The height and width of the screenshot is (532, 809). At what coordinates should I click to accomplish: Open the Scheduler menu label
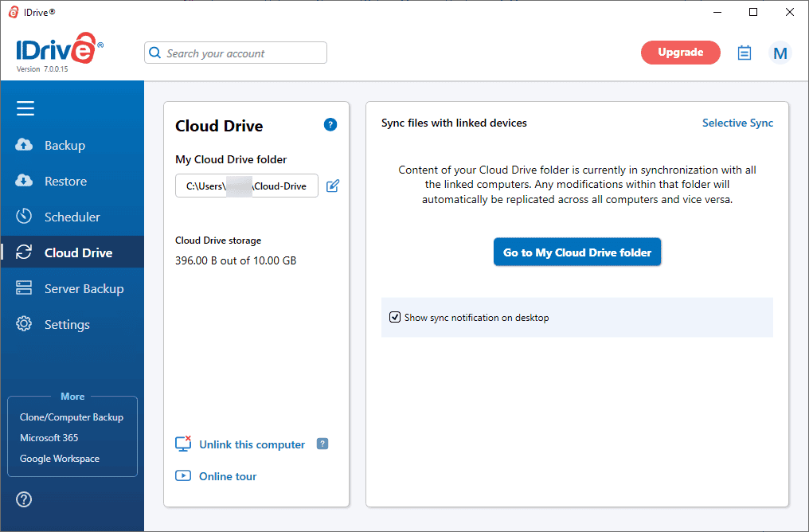click(x=72, y=217)
